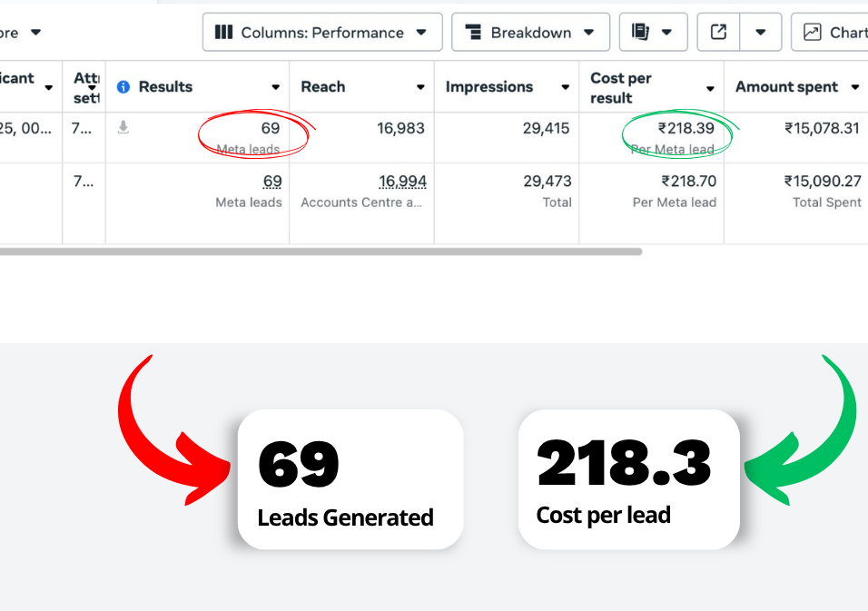Click the 218.3 Cost per lead card
868x611 pixels.
628,479
